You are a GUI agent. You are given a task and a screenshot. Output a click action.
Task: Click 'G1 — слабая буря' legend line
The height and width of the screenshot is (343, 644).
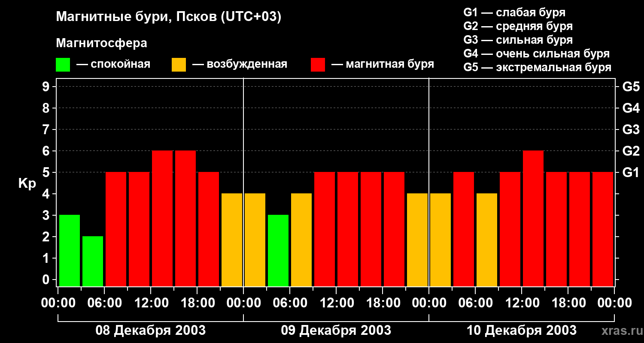pos(514,12)
